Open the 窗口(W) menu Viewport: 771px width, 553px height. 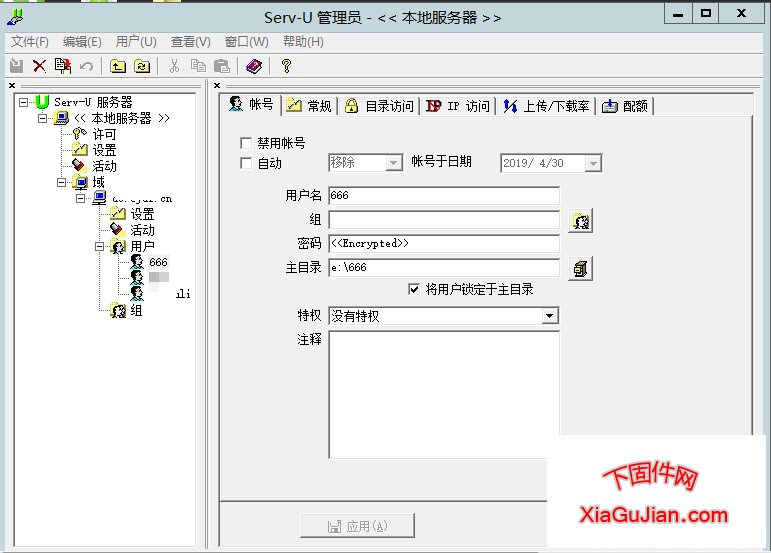[246, 42]
